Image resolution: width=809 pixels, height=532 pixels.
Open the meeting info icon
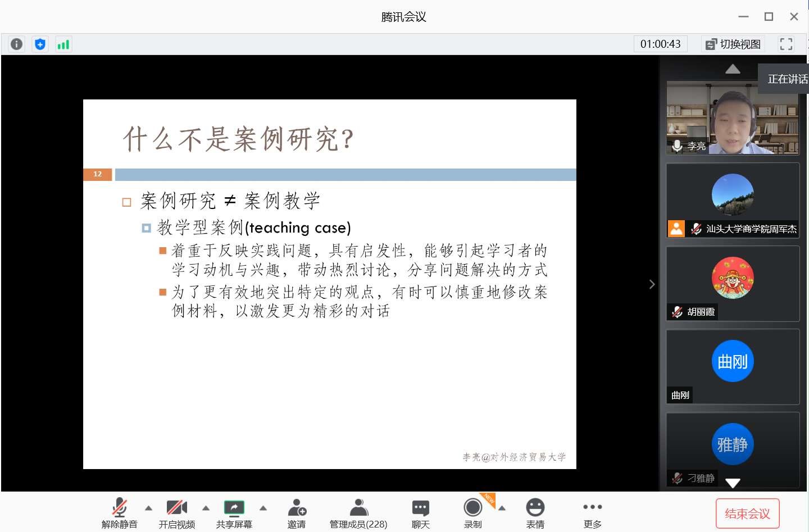[17, 44]
